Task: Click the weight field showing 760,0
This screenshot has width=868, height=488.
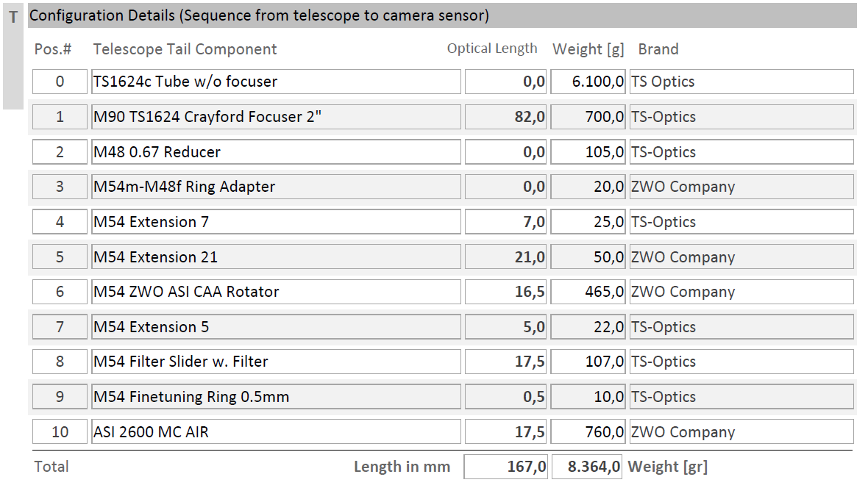Action: 588,431
